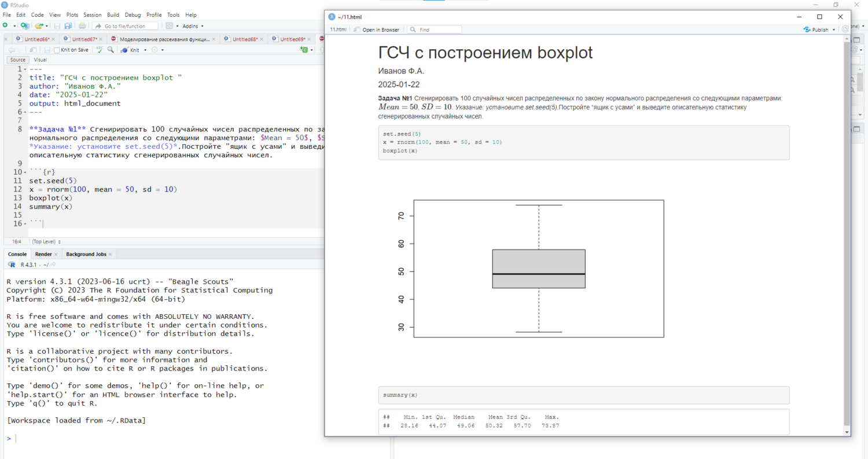Open the Addins dropdown
This screenshot has width=868, height=459.
(x=193, y=26)
